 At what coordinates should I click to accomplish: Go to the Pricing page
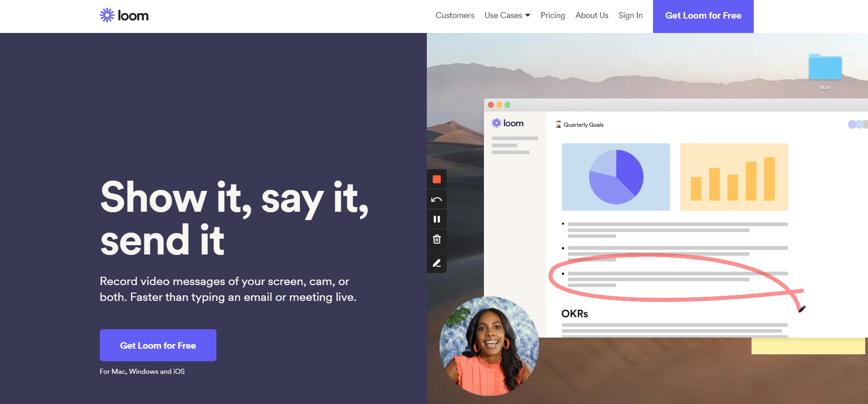(553, 15)
